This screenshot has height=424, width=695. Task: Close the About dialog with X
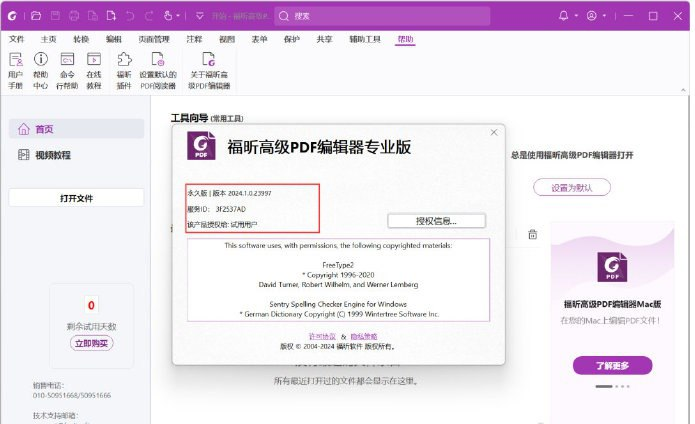coord(494,132)
